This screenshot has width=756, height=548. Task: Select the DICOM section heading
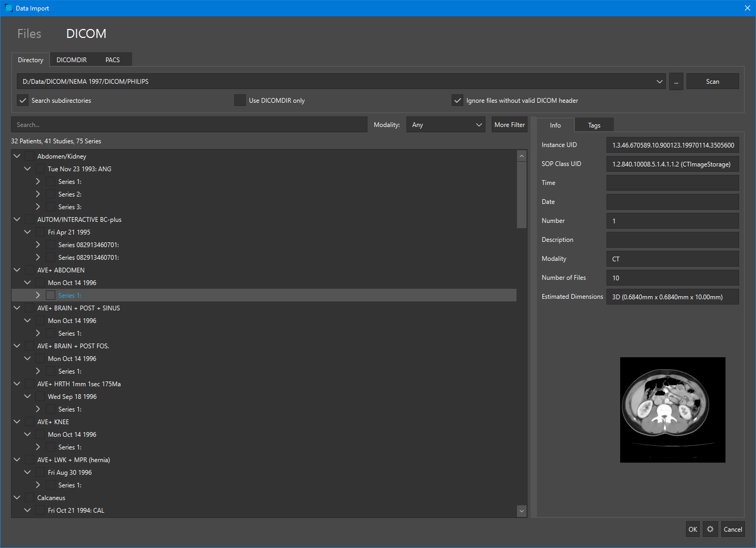86,34
